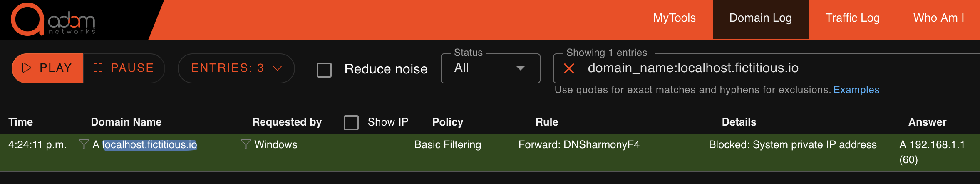Screen dimensions: 980x184
Task: Open the MyTools tab
Action: [x=675, y=18]
